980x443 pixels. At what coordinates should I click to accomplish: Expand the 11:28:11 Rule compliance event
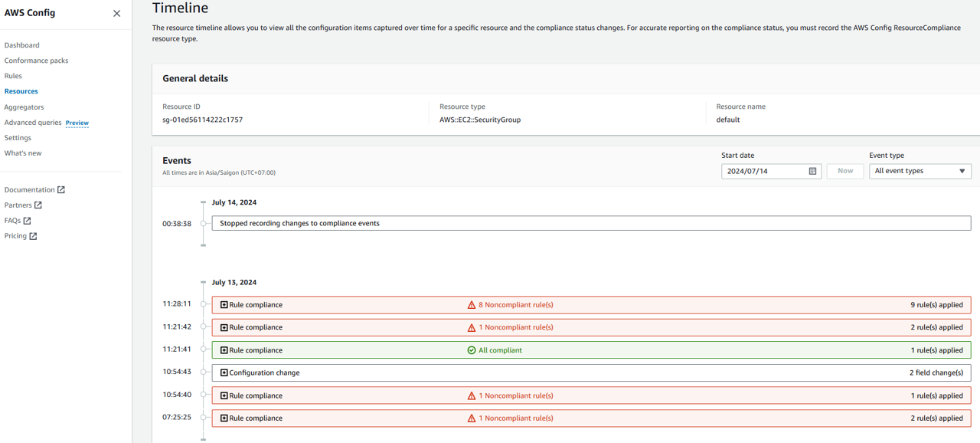(x=224, y=305)
